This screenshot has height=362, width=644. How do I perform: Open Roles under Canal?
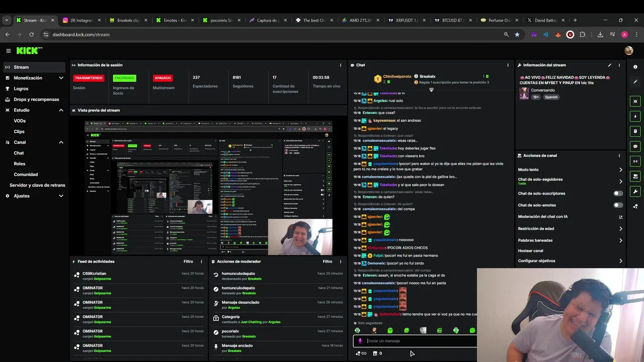19,164
